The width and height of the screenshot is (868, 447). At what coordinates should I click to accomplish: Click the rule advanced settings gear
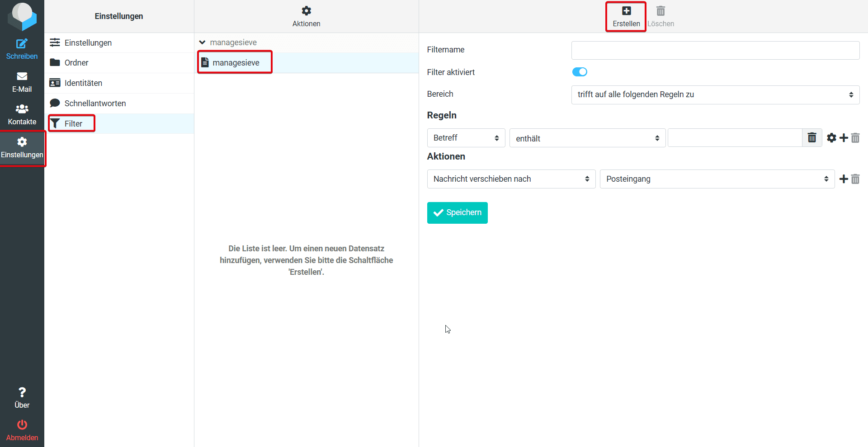click(x=831, y=138)
